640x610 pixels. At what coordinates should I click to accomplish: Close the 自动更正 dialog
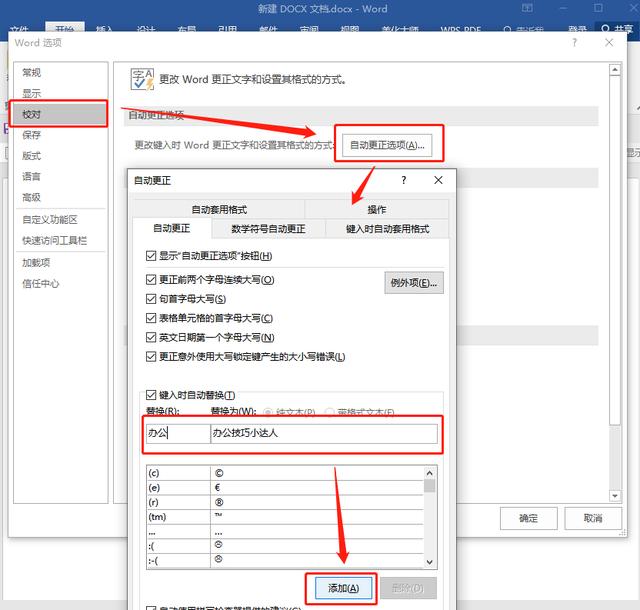coord(438,180)
